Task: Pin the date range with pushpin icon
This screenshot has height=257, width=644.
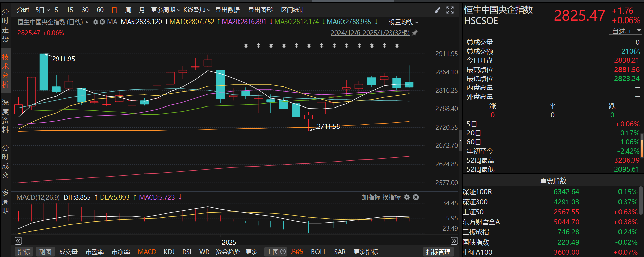Action: pos(415,33)
